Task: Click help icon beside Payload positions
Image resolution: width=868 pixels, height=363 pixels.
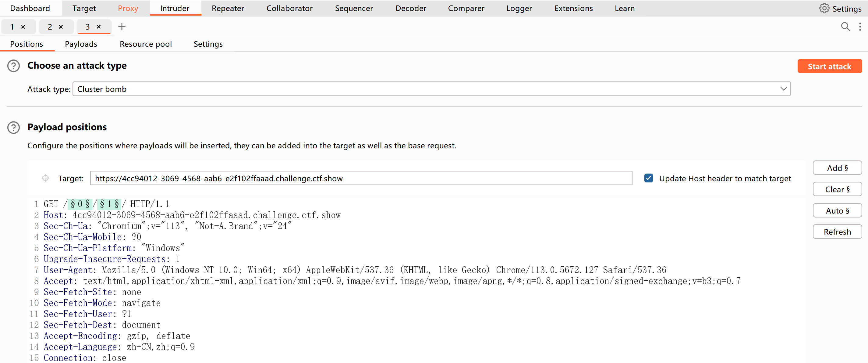Action: coord(13,128)
